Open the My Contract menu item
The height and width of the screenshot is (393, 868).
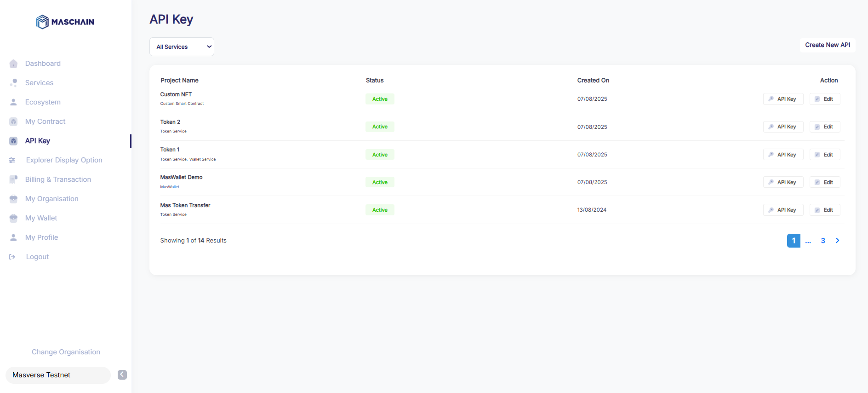(45, 121)
